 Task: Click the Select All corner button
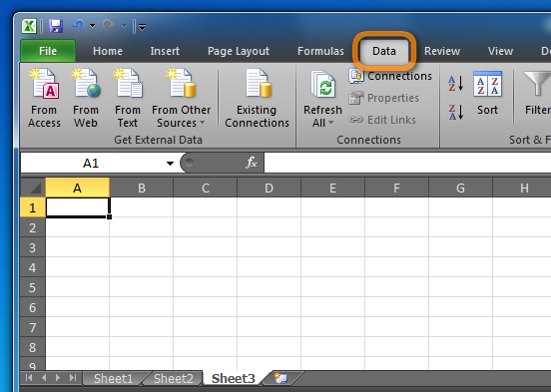pyautogui.click(x=33, y=188)
